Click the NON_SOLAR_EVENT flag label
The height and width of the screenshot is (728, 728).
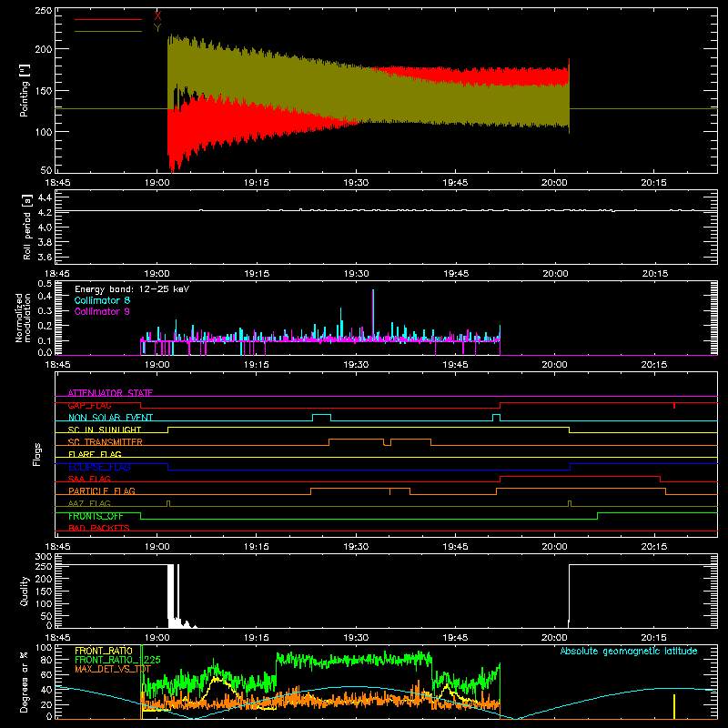[110, 418]
